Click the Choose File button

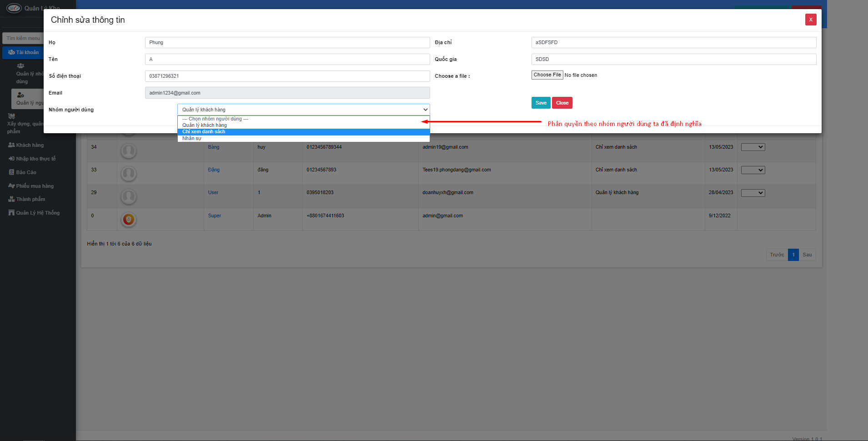pos(547,75)
